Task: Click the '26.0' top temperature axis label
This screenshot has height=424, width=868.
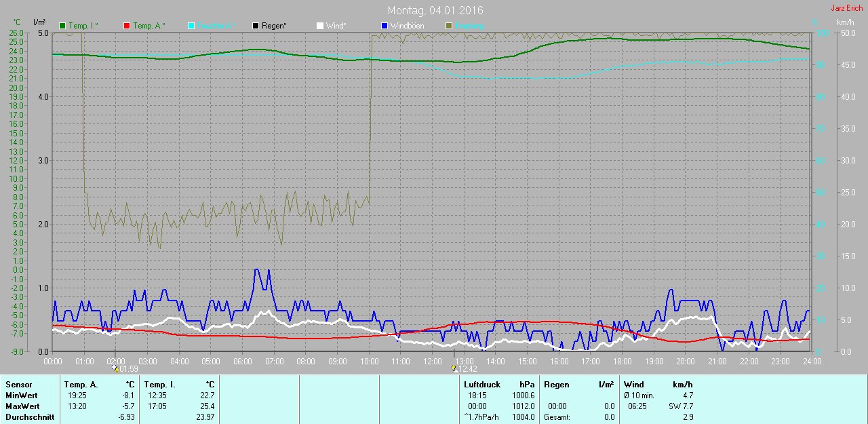Action: click(x=17, y=33)
